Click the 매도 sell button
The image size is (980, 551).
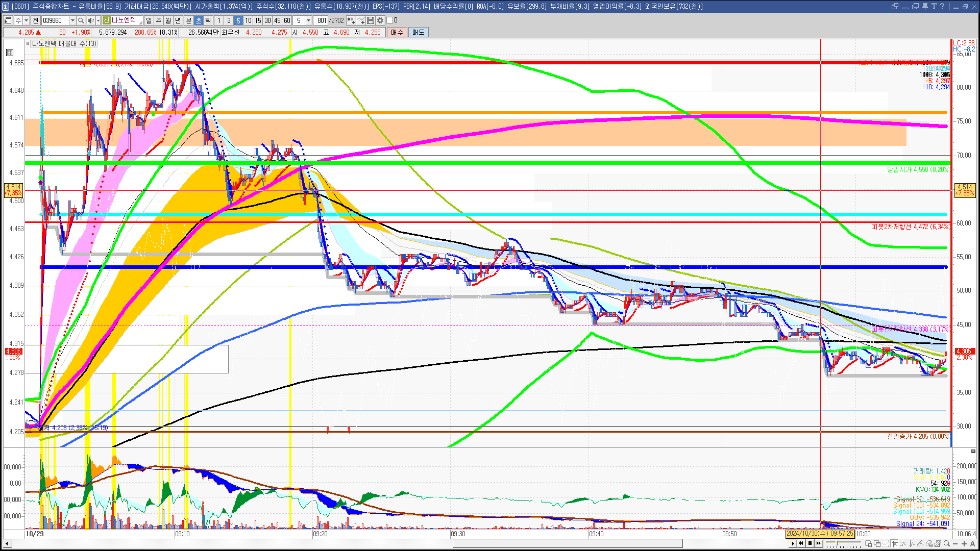tap(418, 32)
